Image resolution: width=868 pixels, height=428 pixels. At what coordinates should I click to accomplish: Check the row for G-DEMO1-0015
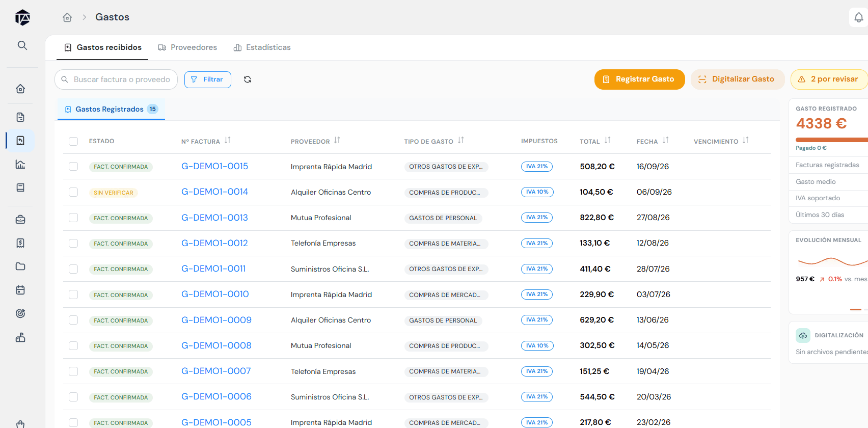coord(73,167)
